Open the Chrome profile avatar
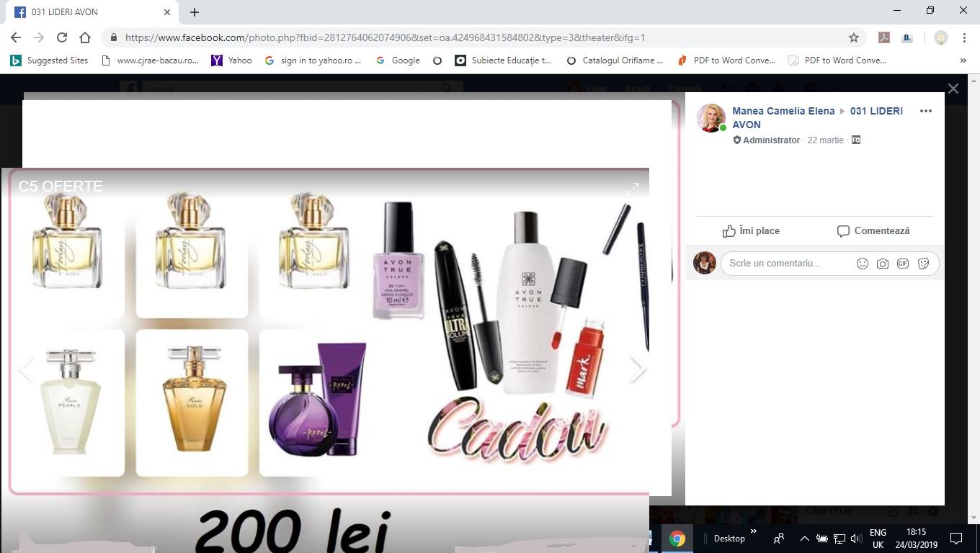Viewport: 980px width, 553px height. pos(940,37)
